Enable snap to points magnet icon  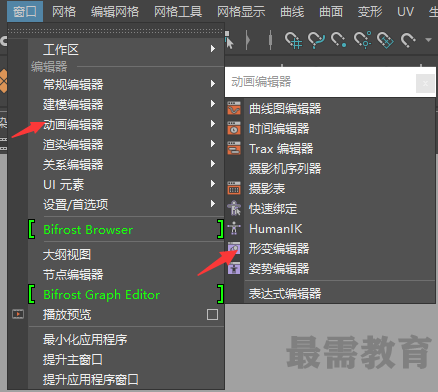tap(339, 40)
